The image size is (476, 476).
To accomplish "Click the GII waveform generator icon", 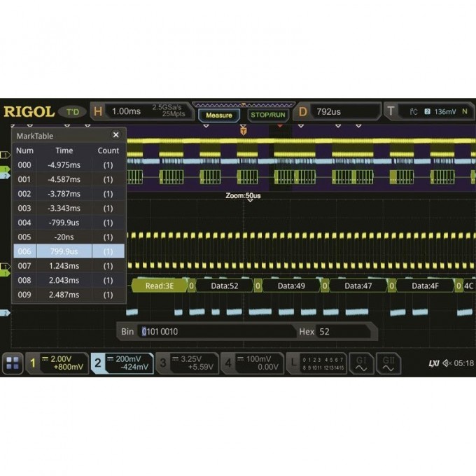I will pos(388,363).
